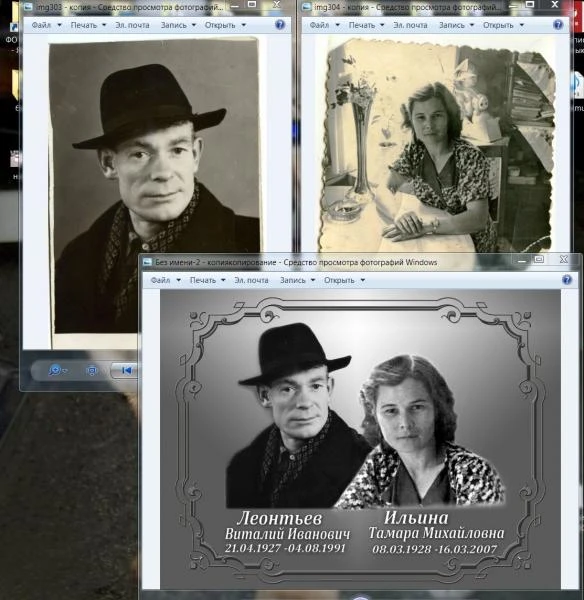584x600 pixels.
Task: Expand Открыть dropdown in img304 window
Action: (x=522, y=25)
